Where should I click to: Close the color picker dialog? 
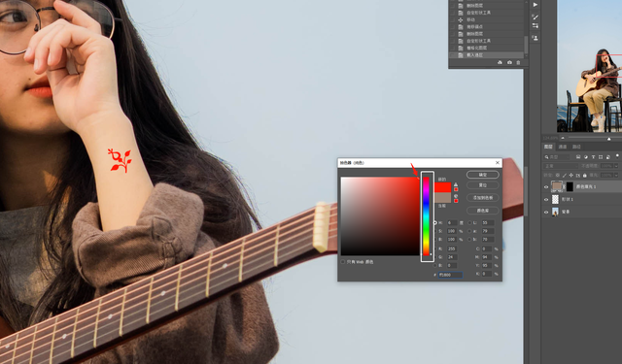(x=498, y=162)
